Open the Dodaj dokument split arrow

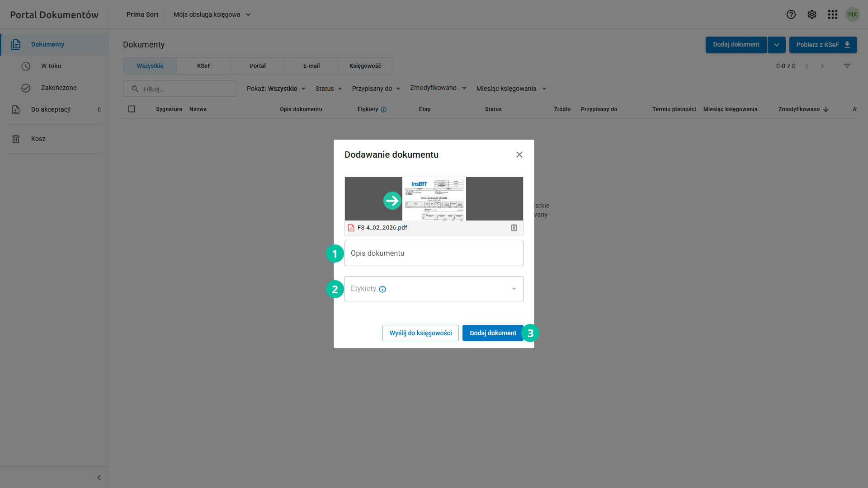coord(776,45)
